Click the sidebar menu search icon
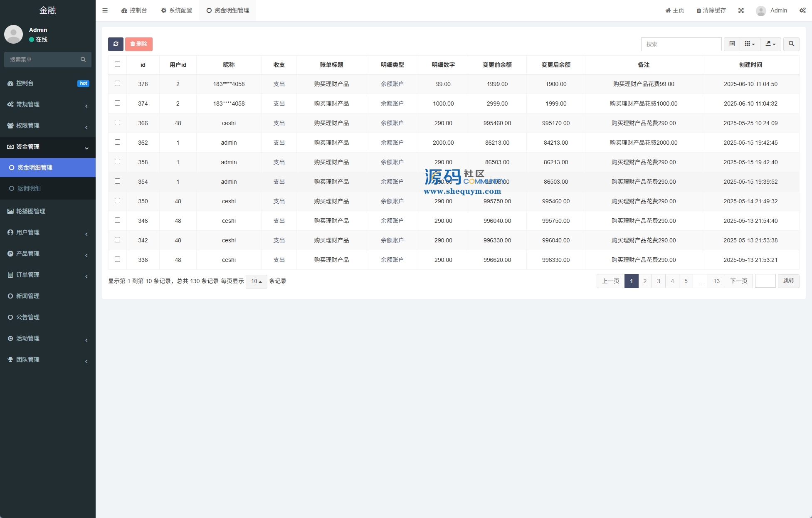 (83, 59)
